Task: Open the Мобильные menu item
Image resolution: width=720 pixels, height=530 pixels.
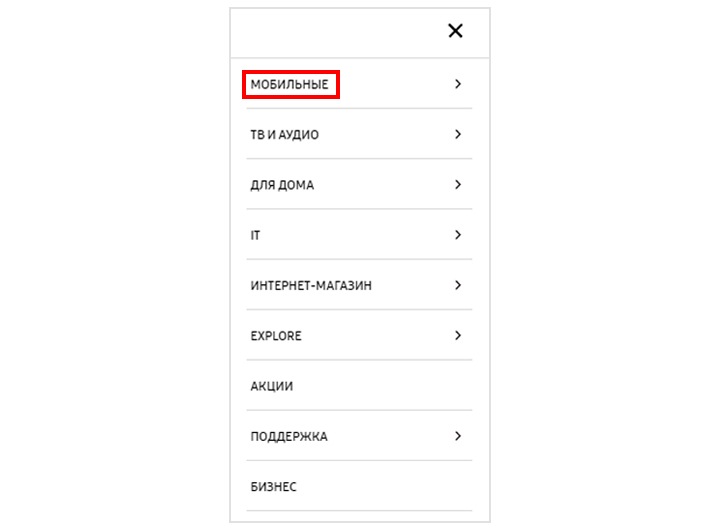Action: click(x=289, y=85)
